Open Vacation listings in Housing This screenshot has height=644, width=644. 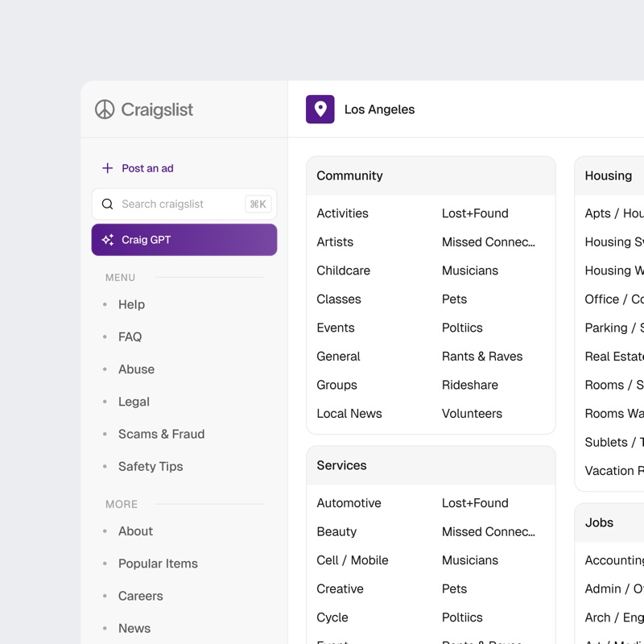(x=614, y=471)
